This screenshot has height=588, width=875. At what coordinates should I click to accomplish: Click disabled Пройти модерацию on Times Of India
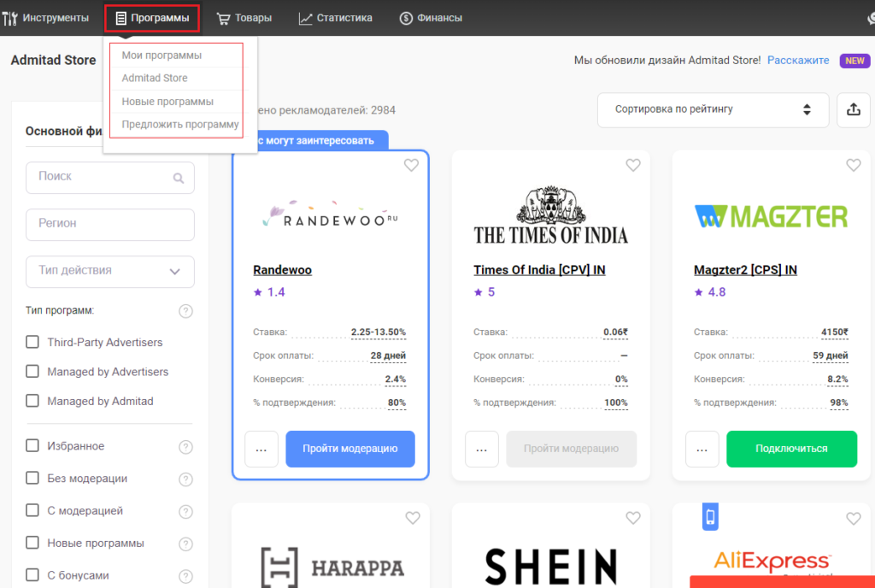pyautogui.click(x=571, y=449)
